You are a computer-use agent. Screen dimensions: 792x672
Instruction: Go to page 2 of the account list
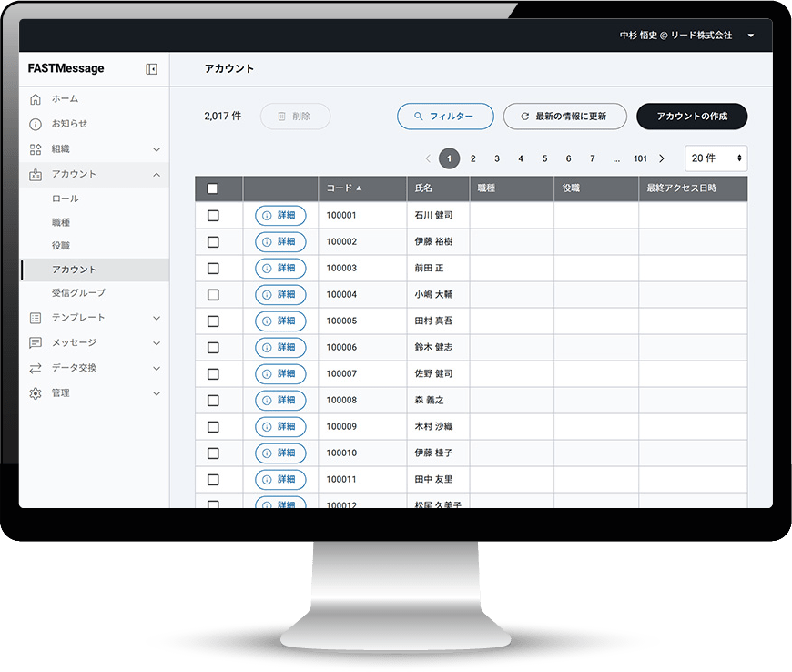(x=472, y=158)
